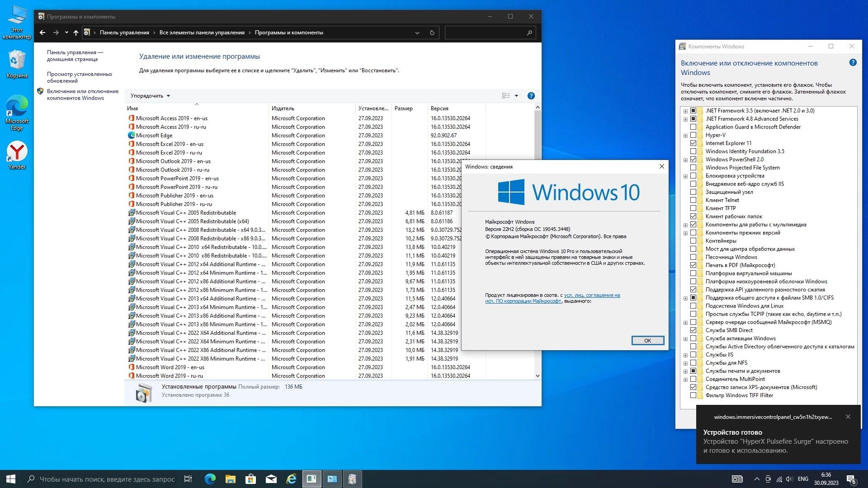Toggle Hyper-V component checkbox
The height and width of the screenshot is (488, 868).
pos(693,135)
